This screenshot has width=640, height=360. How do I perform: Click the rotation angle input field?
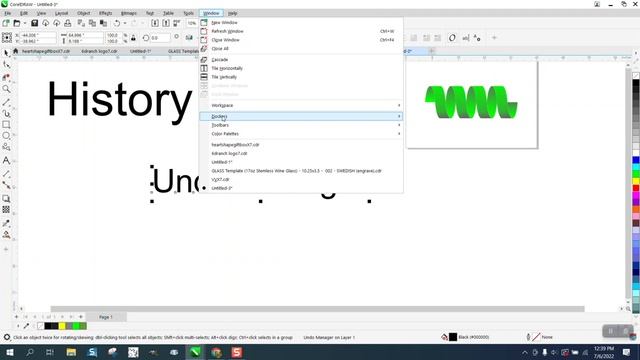160,38
